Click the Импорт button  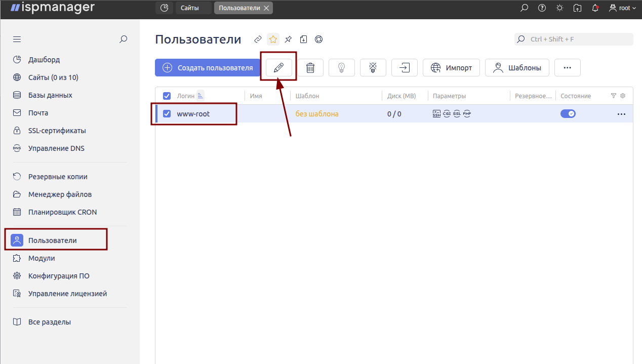(x=451, y=68)
